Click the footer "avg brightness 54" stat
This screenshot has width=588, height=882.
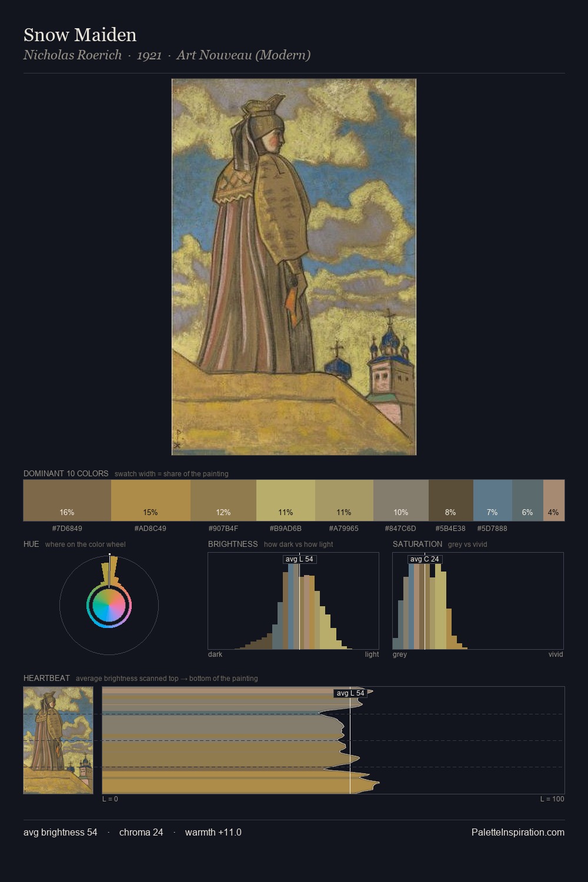tap(61, 832)
